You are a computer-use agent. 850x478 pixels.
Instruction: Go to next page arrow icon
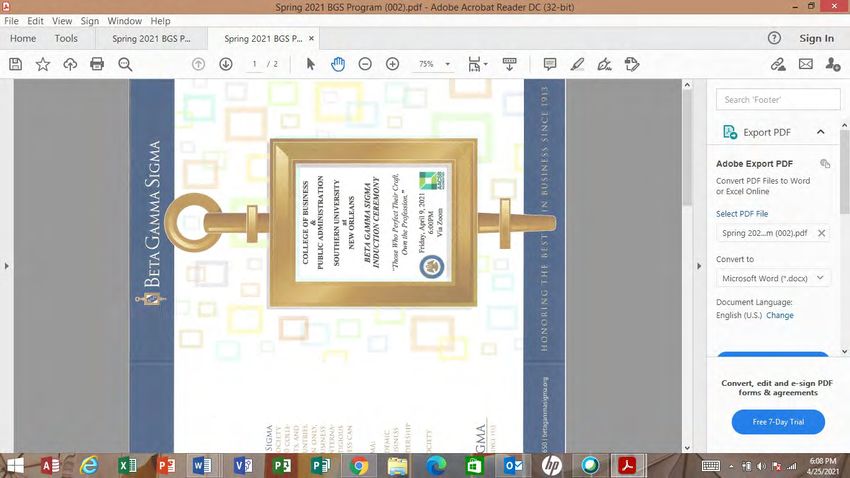pyautogui.click(x=226, y=64)
